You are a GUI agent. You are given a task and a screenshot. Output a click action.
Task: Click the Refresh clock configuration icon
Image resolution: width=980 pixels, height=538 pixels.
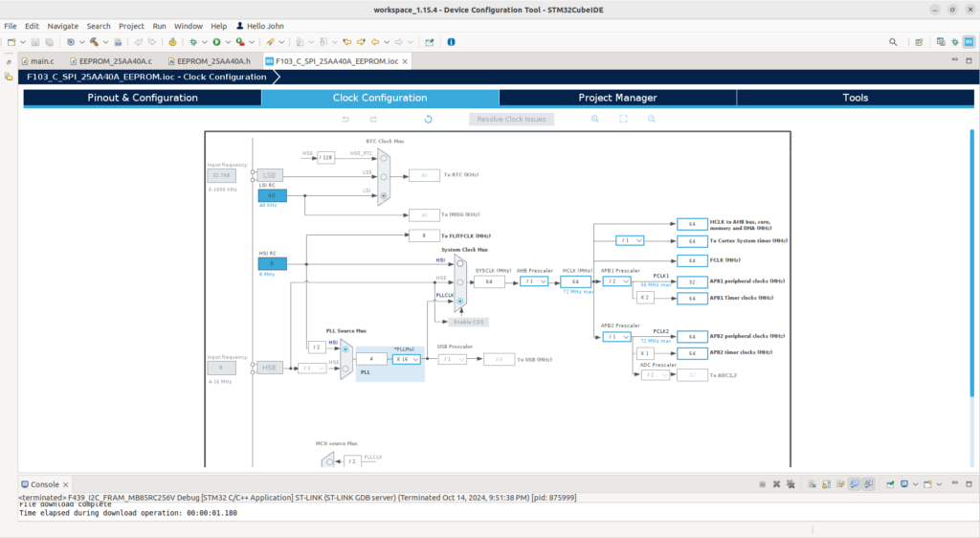[428, 119]
